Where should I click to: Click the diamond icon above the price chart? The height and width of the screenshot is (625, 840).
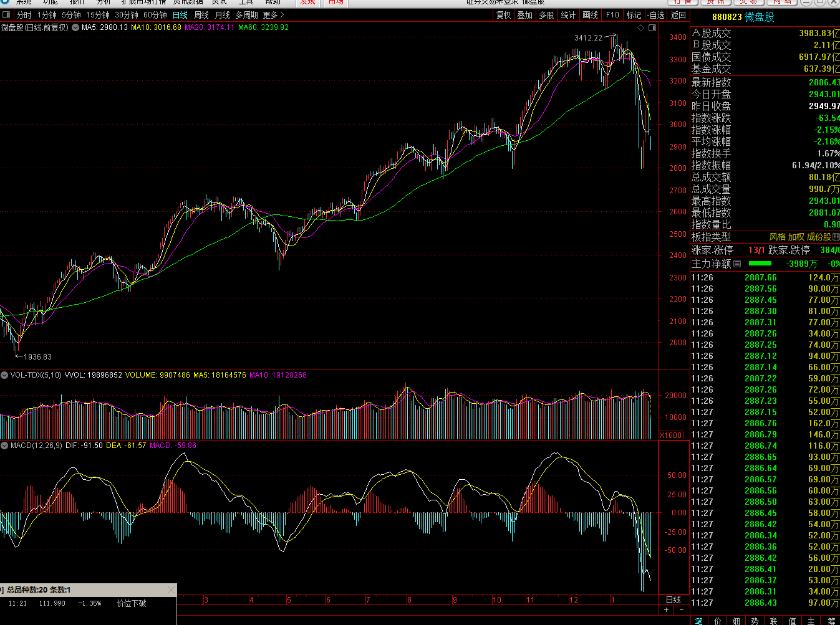pyautogui.click(x=640, y=27)
